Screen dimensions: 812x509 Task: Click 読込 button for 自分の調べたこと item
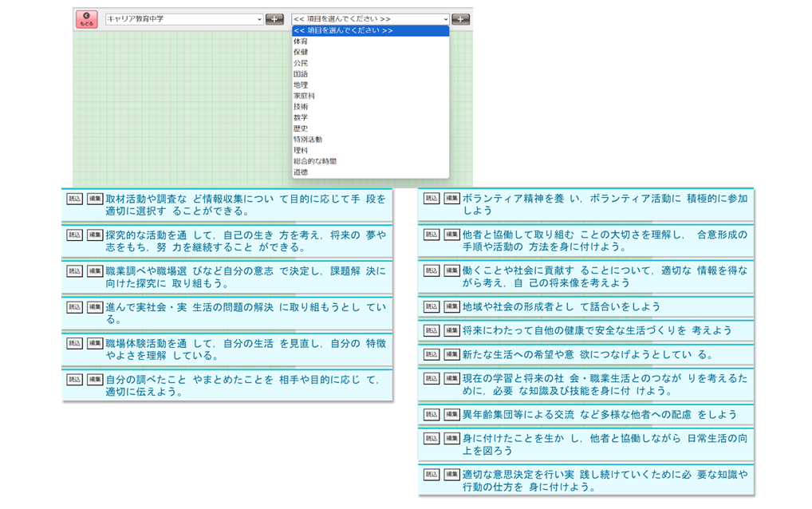(75, 379)
